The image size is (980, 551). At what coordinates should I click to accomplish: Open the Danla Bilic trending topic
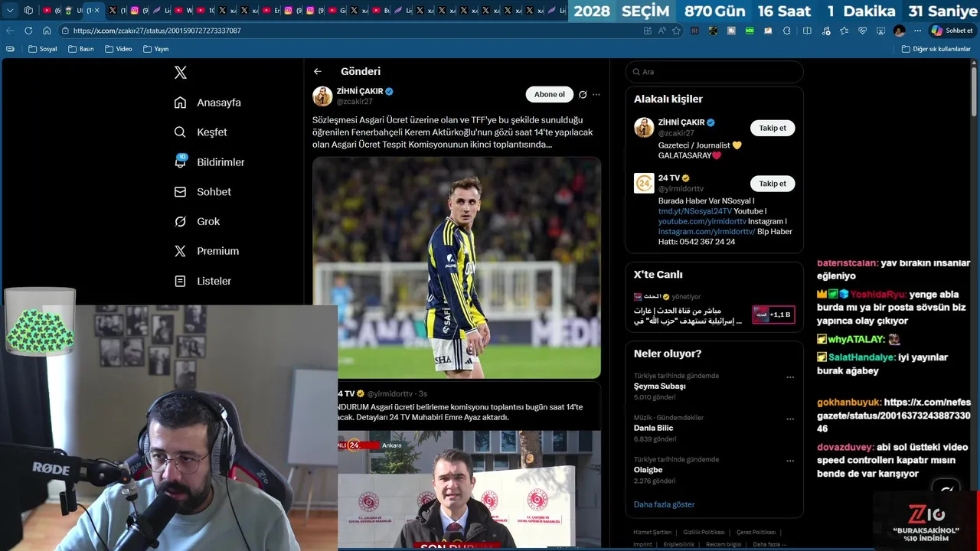(653, 429)
